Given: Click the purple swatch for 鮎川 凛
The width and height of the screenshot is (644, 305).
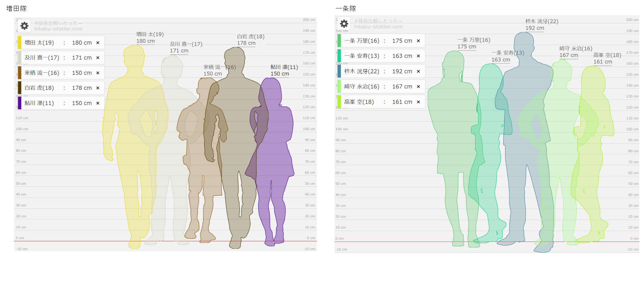Looking at the screenshot, I should pos(20,103).
